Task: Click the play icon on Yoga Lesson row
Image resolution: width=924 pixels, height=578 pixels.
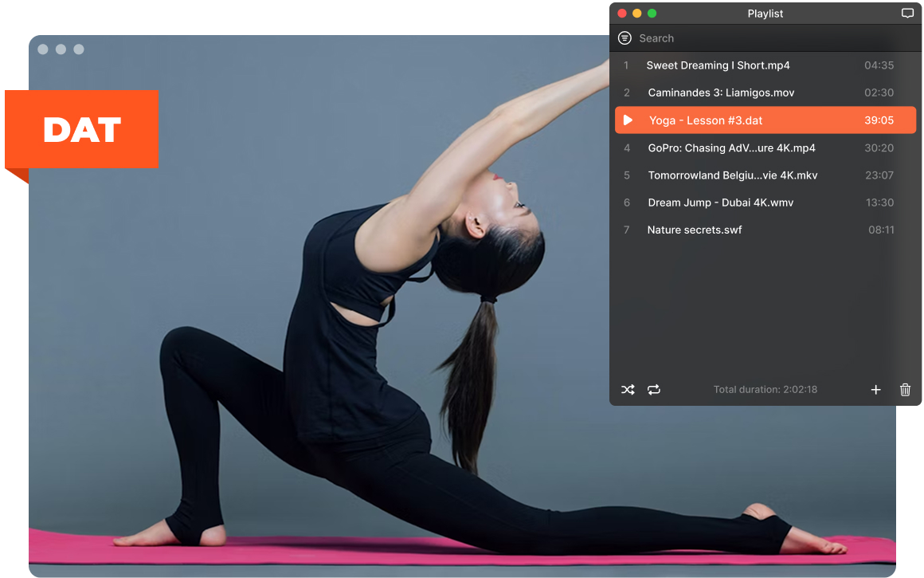Action: pos(628,120)
